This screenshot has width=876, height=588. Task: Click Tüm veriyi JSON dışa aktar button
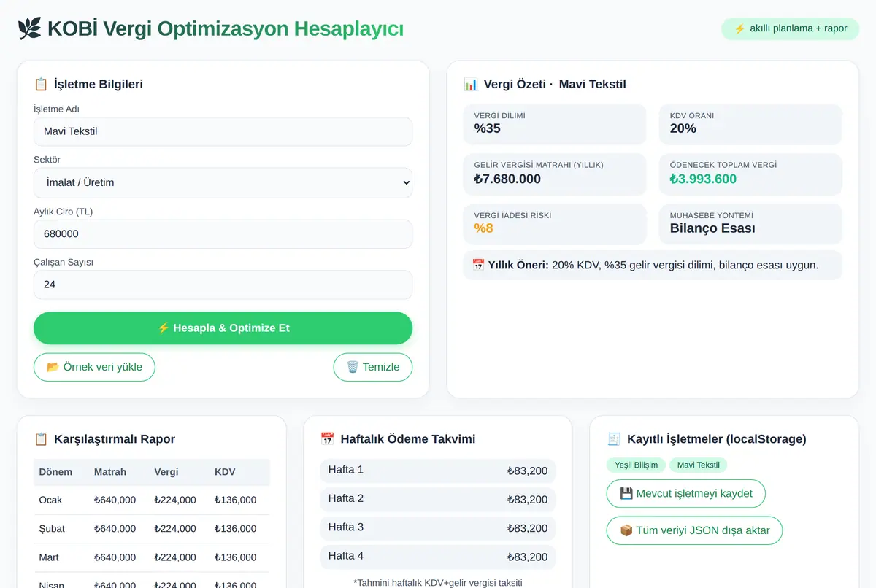pos(694,530)
